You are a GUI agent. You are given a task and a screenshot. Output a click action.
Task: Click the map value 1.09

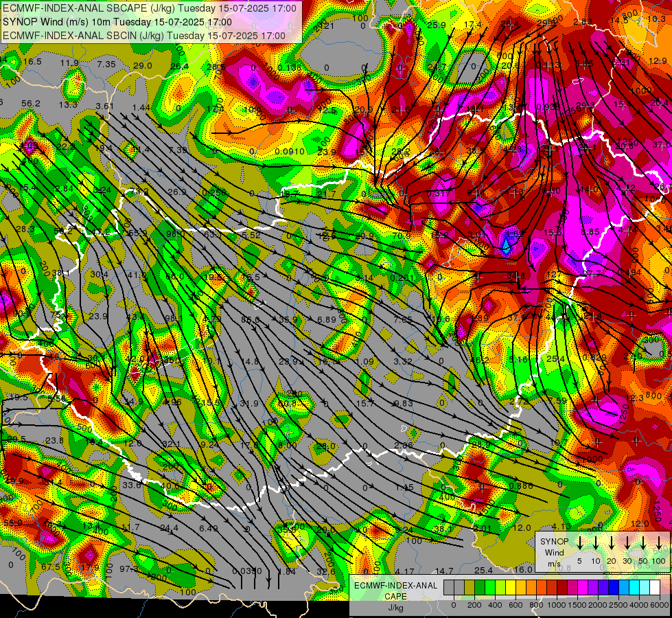[365, 362]
